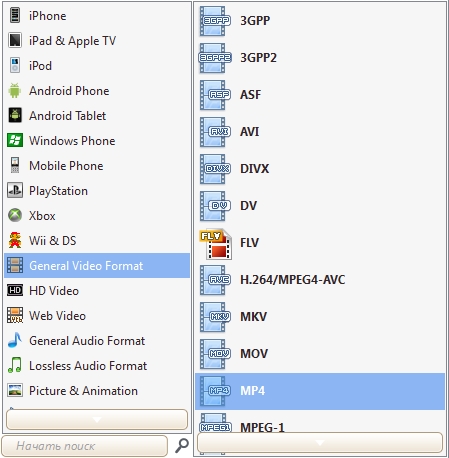Image resolution: width=449 pixels, height=458 pixels.
Task: Choose the Android Phone category
Action: tap(97, 91)
